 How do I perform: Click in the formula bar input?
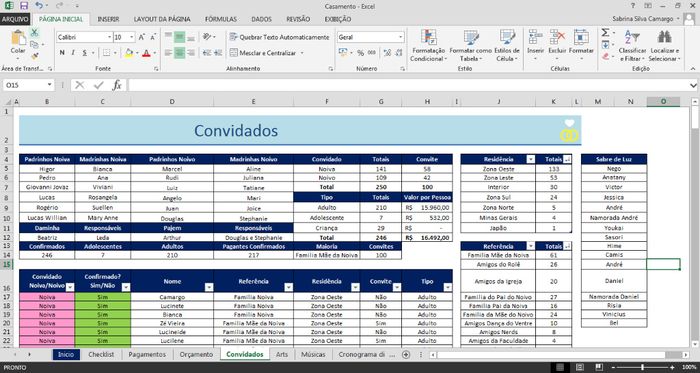tap(408, 85)
